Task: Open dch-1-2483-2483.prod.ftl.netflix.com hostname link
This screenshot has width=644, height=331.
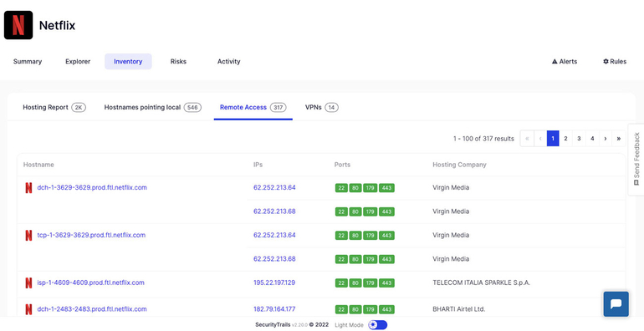Action: coord(92,309)
